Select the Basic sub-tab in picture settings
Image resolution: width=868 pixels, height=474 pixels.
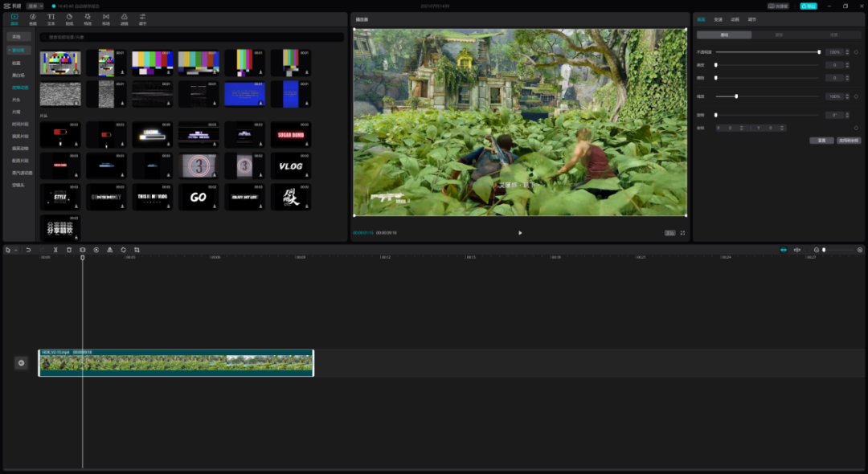point(724,35)
